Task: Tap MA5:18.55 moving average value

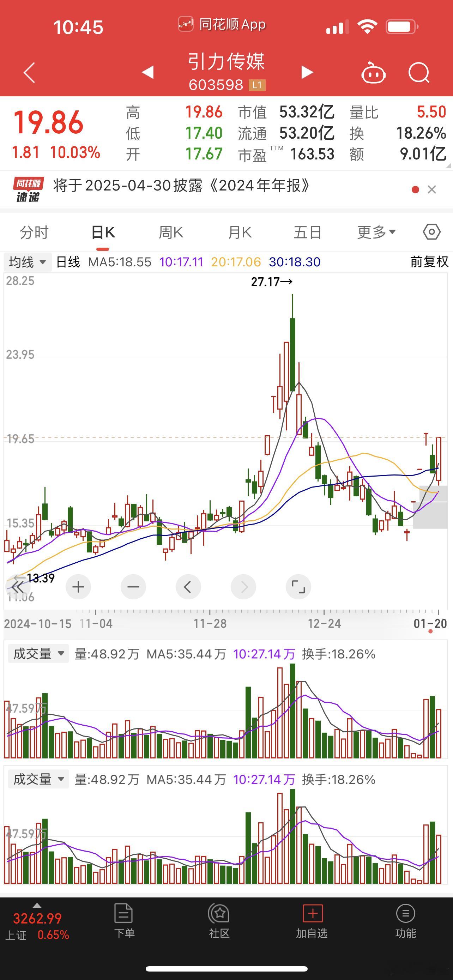Action: [120, 262]
